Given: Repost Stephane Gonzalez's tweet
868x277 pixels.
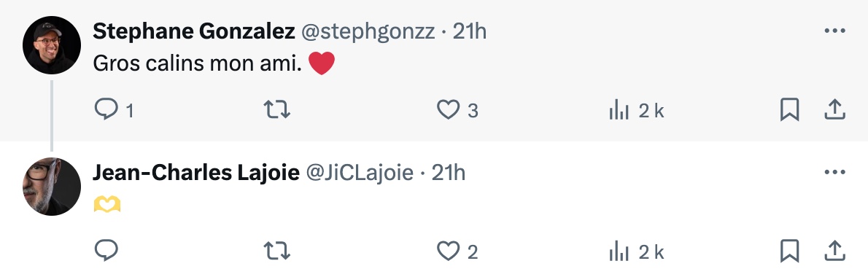Looking at the screenshot, I should coord(276,109).
